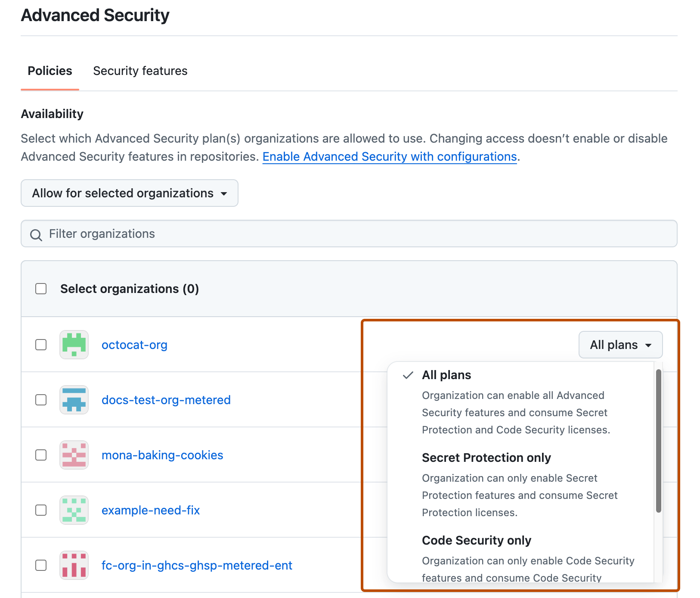Select the Policies tab

tap(50, 71)
